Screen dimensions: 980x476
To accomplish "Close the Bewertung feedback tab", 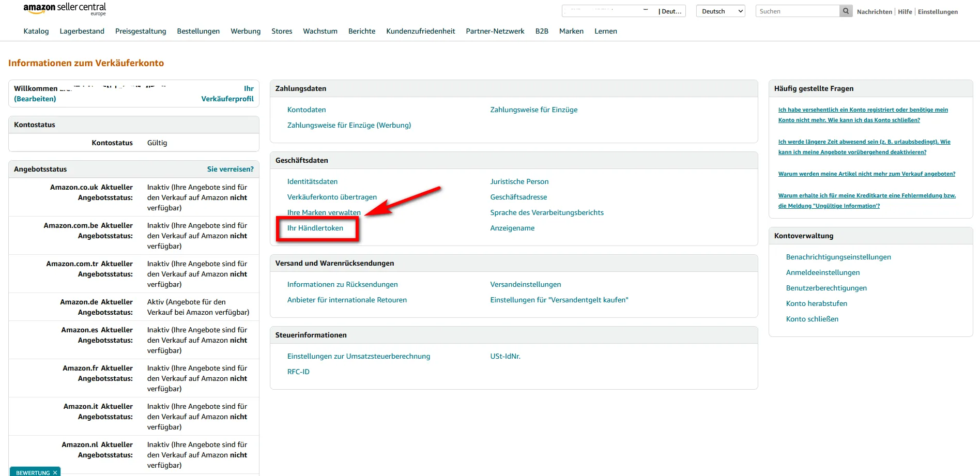I will 55,473.
